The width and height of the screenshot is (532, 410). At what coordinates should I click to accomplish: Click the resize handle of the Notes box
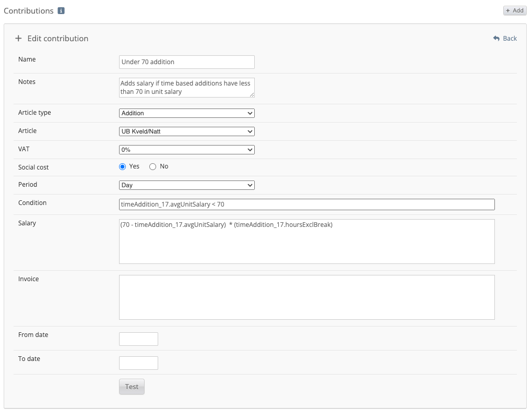(x=252, y=95)
